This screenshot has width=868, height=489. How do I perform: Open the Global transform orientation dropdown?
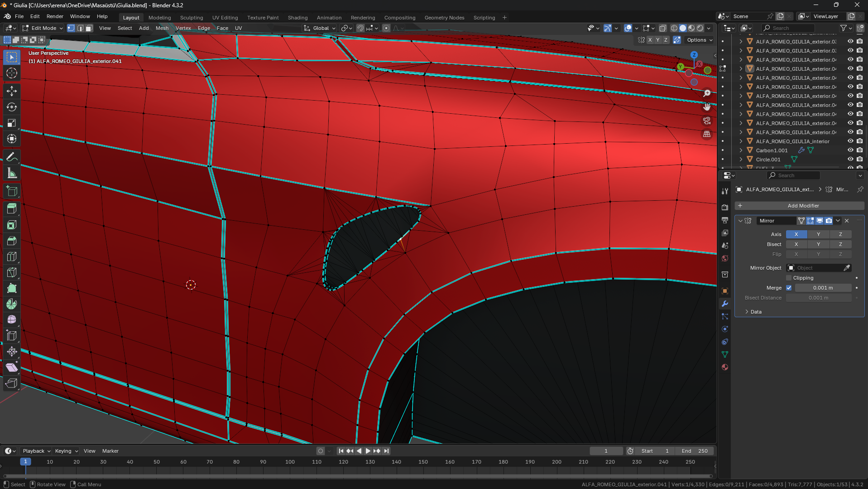pyautogui.click(x=320, y=28)
